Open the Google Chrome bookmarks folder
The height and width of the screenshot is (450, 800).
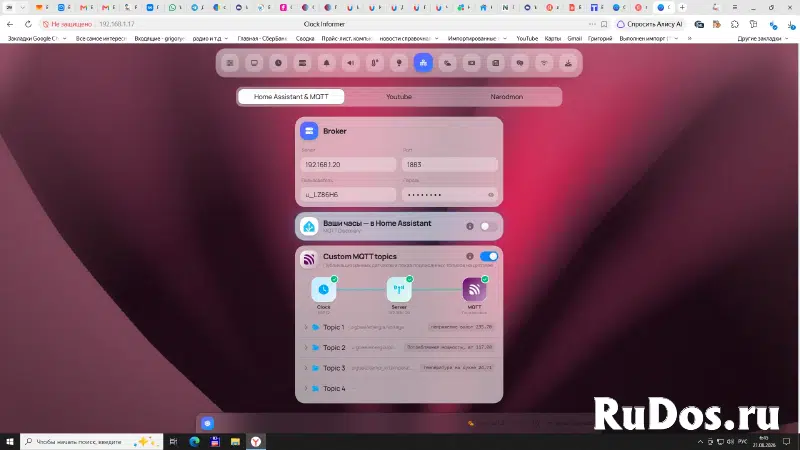[x=37, y=38]
